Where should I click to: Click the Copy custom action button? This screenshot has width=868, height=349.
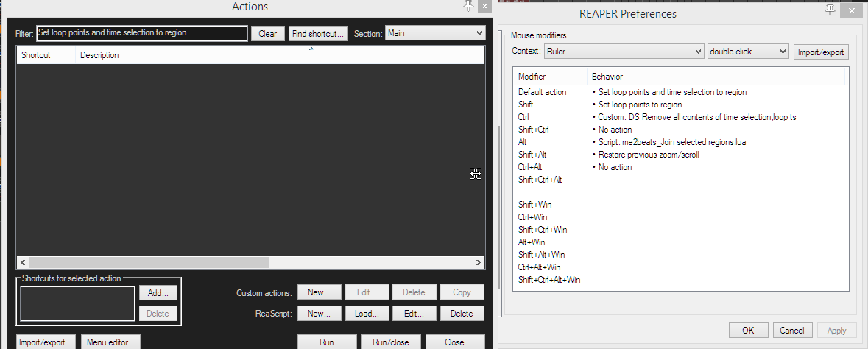pyautogui.click(x=462, y=292)
